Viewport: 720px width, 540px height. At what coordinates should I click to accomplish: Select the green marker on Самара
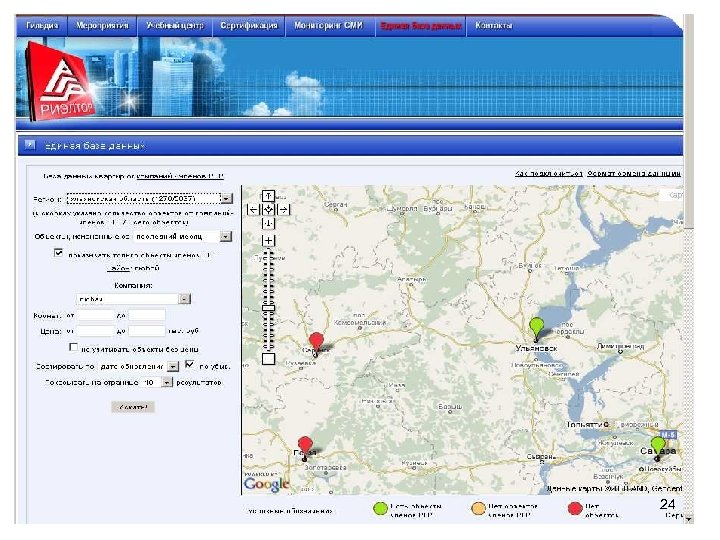pyautogui.click(x=658, y=448)
